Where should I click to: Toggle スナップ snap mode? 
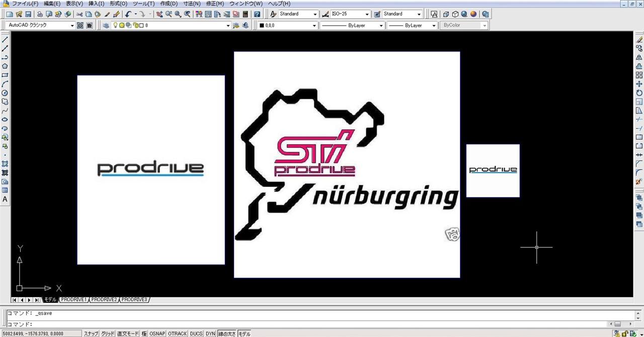tap(91, 333)
